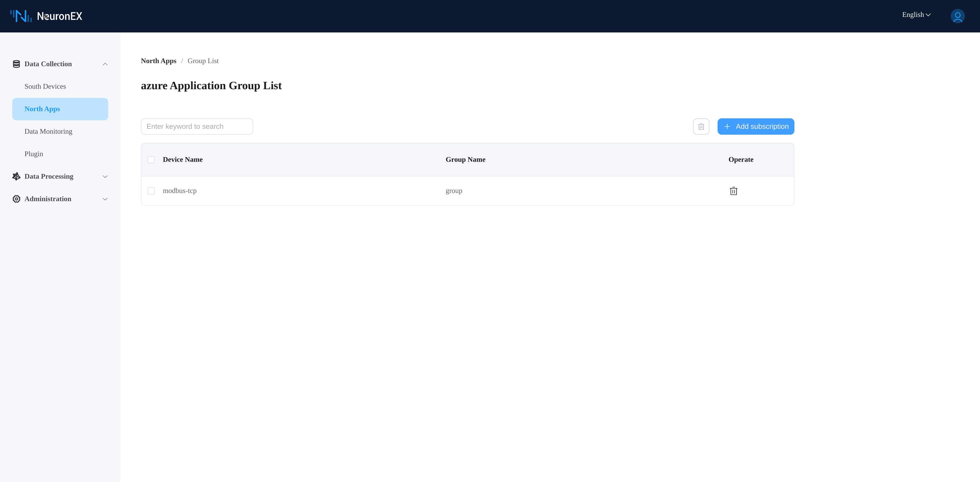Delete the modbus-tcp group row
980x482 pixels.
[x=733, y=191]
